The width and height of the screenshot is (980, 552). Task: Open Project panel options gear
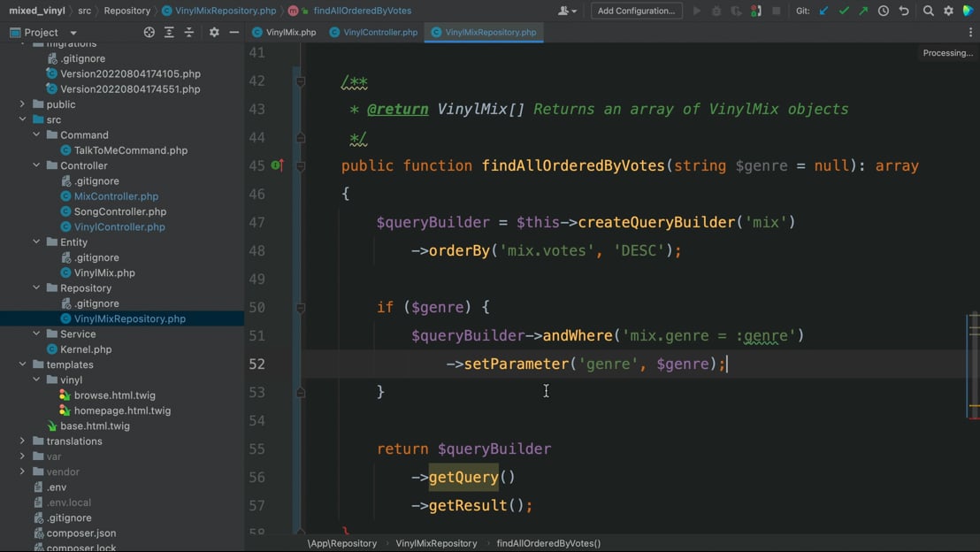click(x=214, y=33)
